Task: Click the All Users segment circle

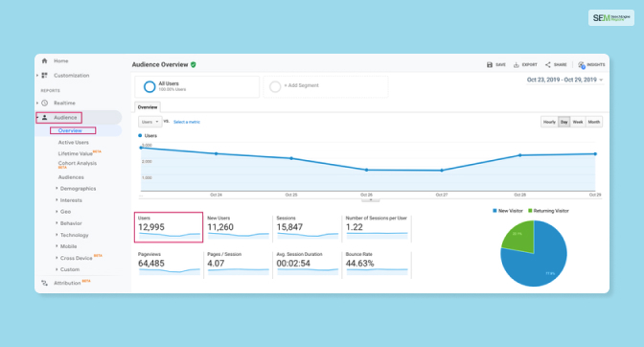Action: (149, 86)
